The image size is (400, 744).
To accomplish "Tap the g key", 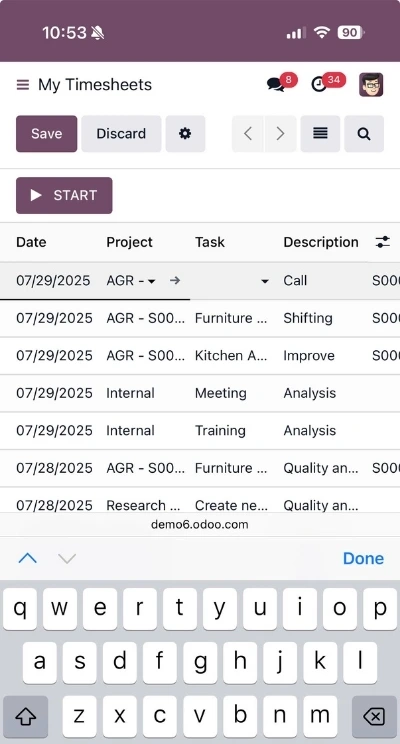I will 200,662.
